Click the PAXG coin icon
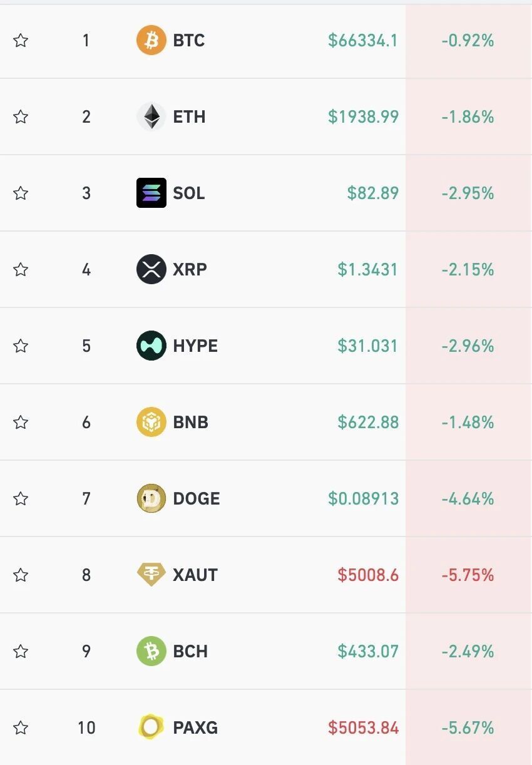This screenshot has width=532, height=765. click(151, 727)
